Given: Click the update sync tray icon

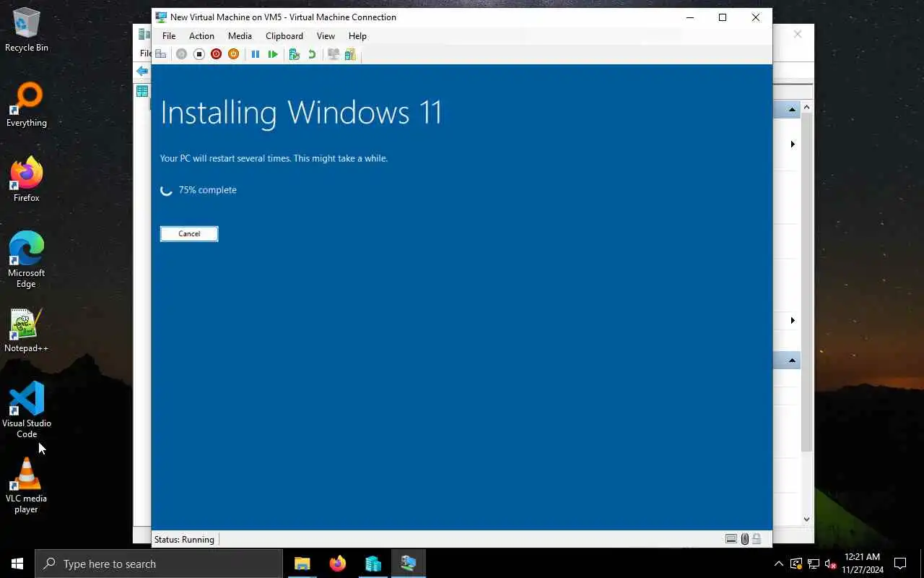Looking at the screenshot, I should pyautogui.click(x=796, y=564).
